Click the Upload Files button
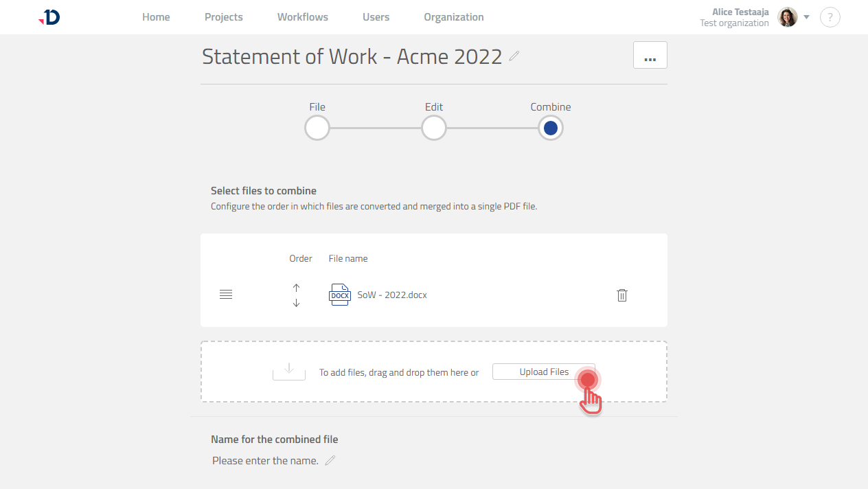Screen dimensions: 868x489 (543, 372)
